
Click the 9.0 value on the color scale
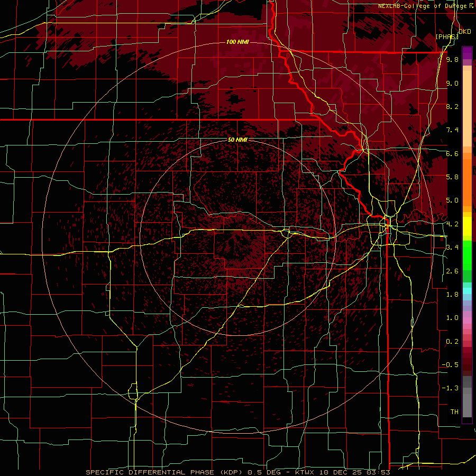click(x=452, y=83)
